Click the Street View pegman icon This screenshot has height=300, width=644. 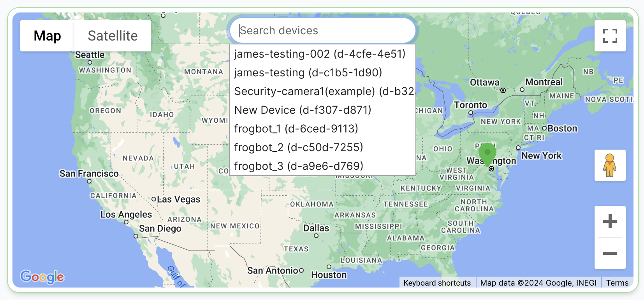pos(610,165)
